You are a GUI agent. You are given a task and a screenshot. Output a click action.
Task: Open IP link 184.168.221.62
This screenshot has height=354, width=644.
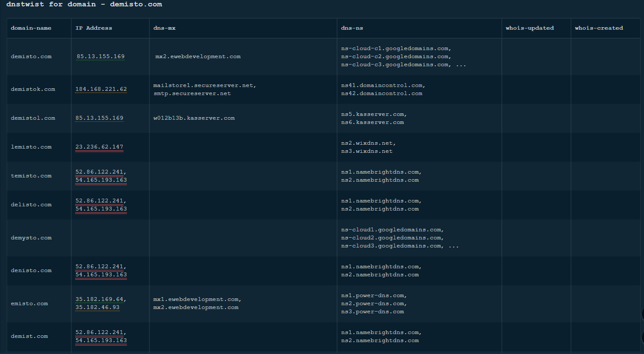coord(101,89)
